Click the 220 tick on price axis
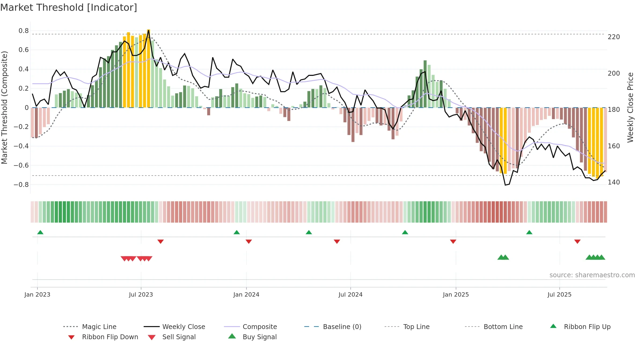The width and height of the screenshot is (644, 362). 614,37
